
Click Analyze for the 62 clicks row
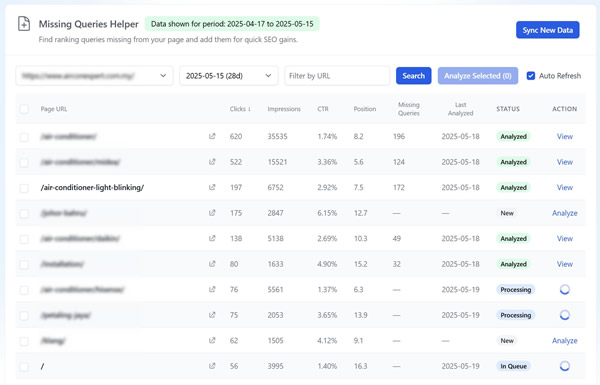click(x=565, y=341)
